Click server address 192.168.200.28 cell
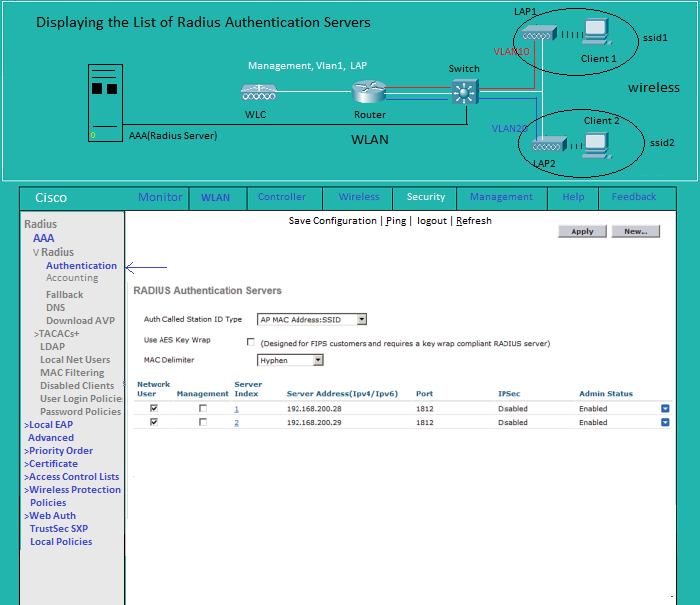Viewport: 700px width, 605px height. 314,409
